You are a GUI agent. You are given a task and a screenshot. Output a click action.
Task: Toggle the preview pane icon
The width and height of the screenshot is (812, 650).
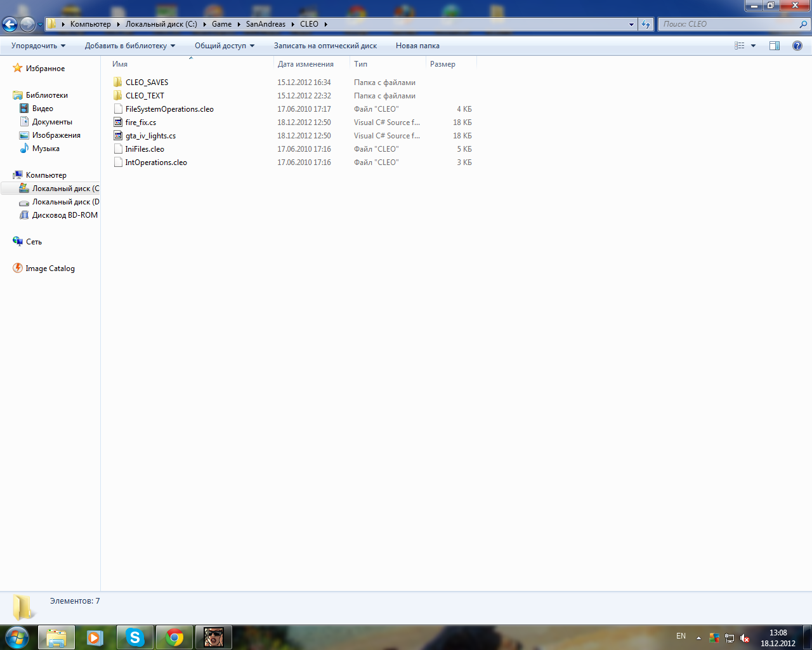point(774,46)
